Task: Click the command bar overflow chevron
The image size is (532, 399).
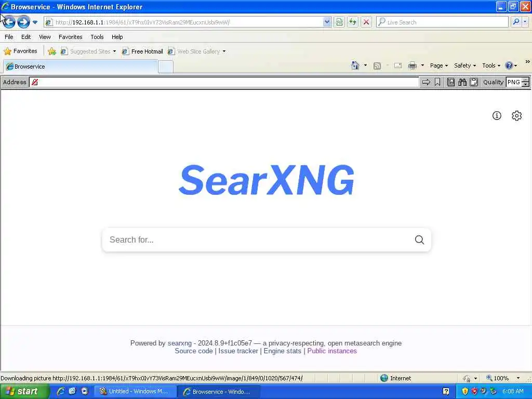Action: pos(528,62)
